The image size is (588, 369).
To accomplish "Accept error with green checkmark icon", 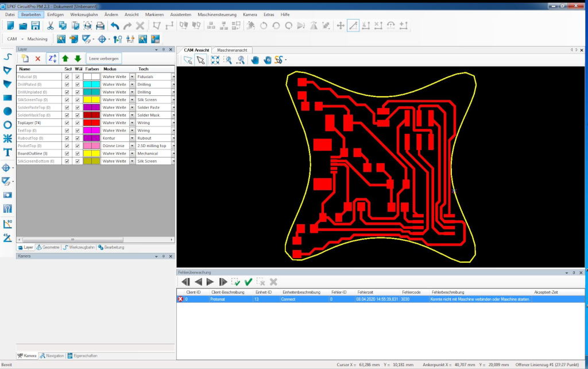I will 248,282.
